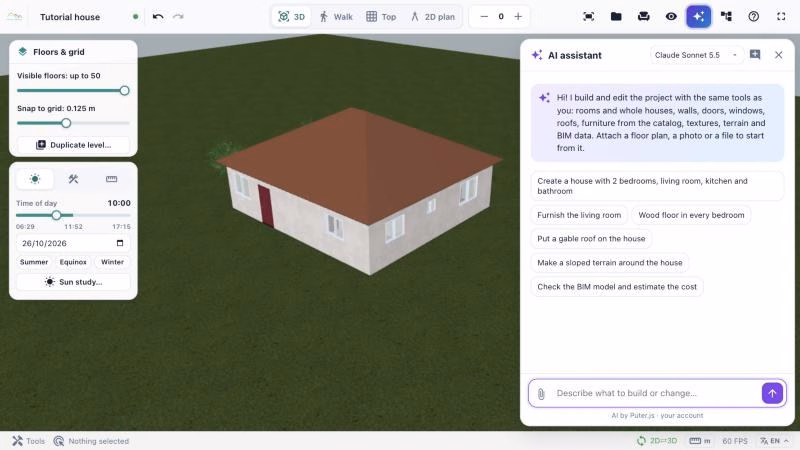Choose 'Make a sloped terrain around the house'
The image size is (800, 450).
click(610, 262)
